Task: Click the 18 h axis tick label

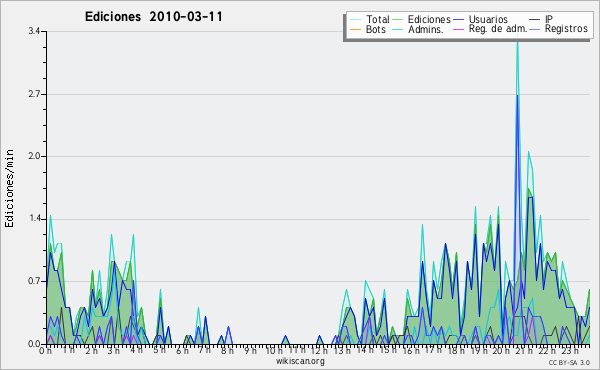Action: tap(456, 350)
